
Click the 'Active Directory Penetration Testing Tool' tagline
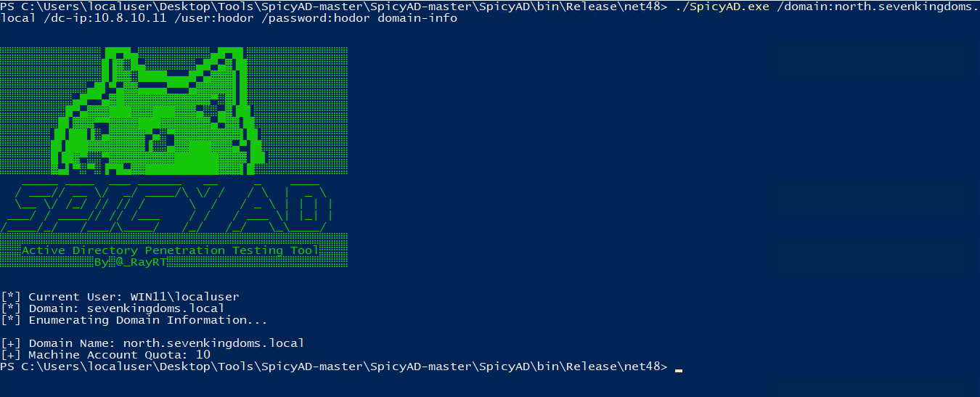(x=170, y=250)
